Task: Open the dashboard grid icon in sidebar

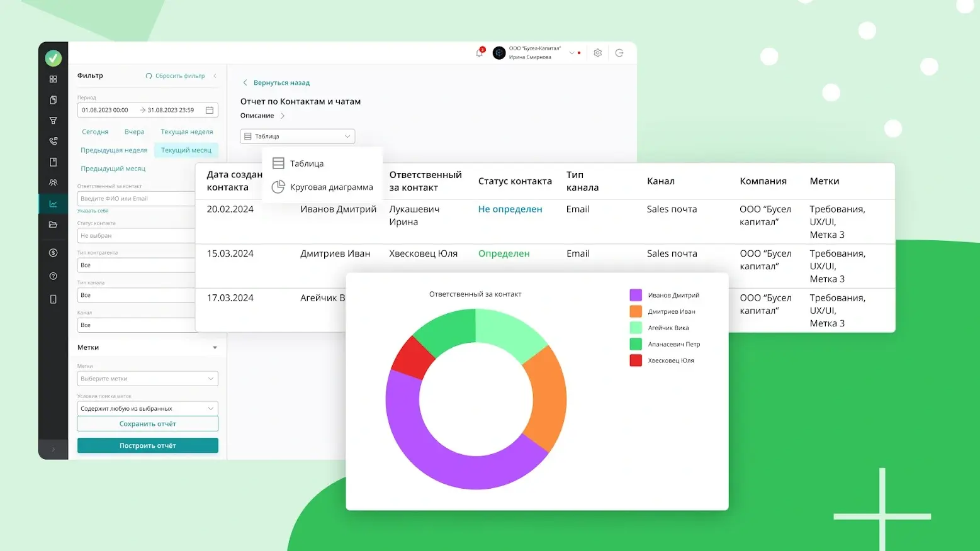Action: (x=54, y=79)
